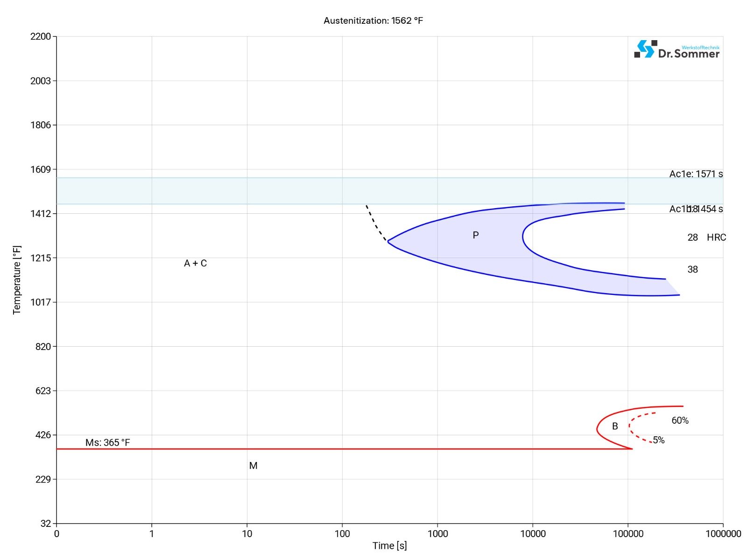Viewport: 747px width, 560px height.
Task: Select the M phase label
Action: click(253, 465)
